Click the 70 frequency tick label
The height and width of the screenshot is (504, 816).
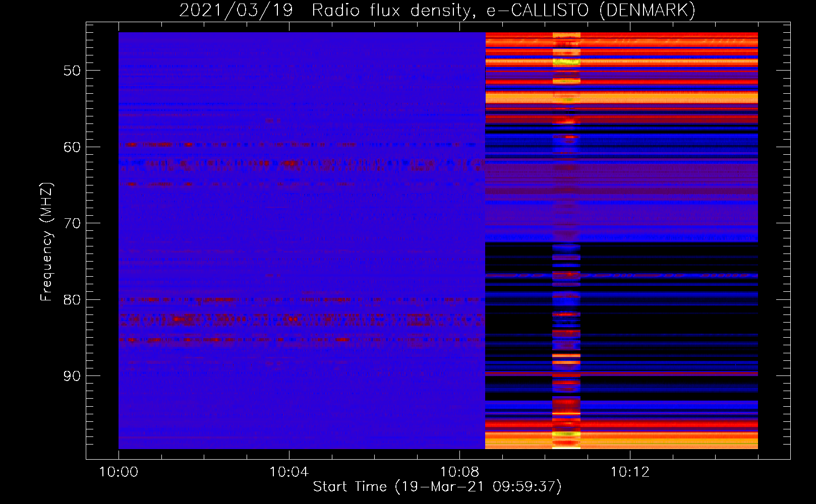[x=72, y=223]
